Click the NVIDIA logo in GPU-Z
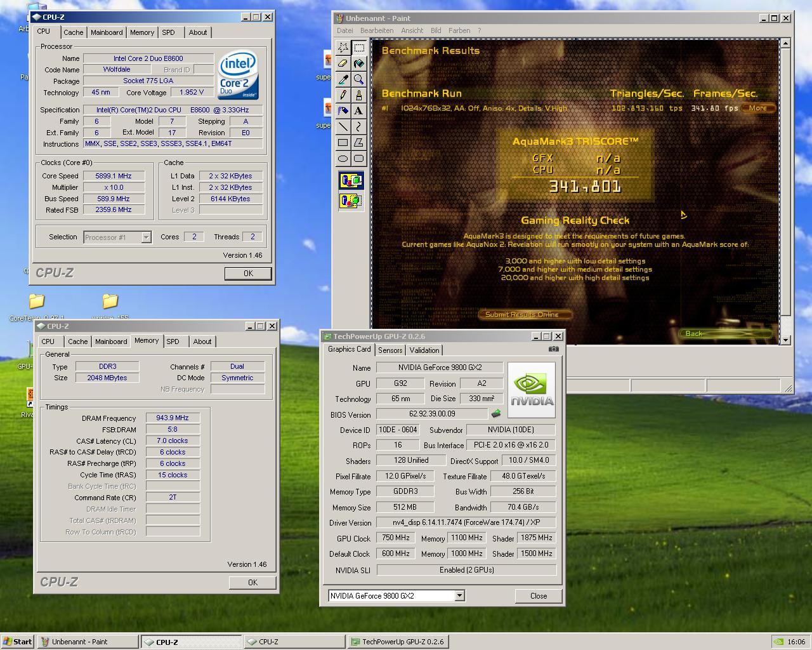 [x=532, y=389]
